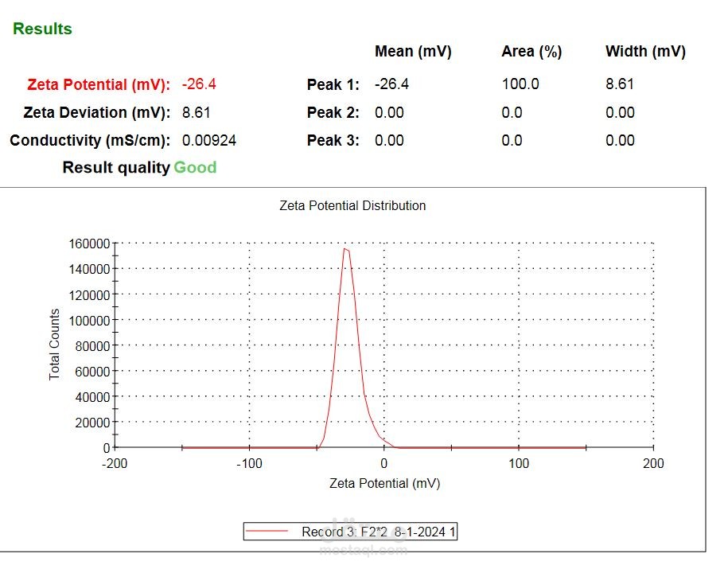Click the Total Counts axis label
The height and width of the screenshot is (569, 728).
(56, 345)
